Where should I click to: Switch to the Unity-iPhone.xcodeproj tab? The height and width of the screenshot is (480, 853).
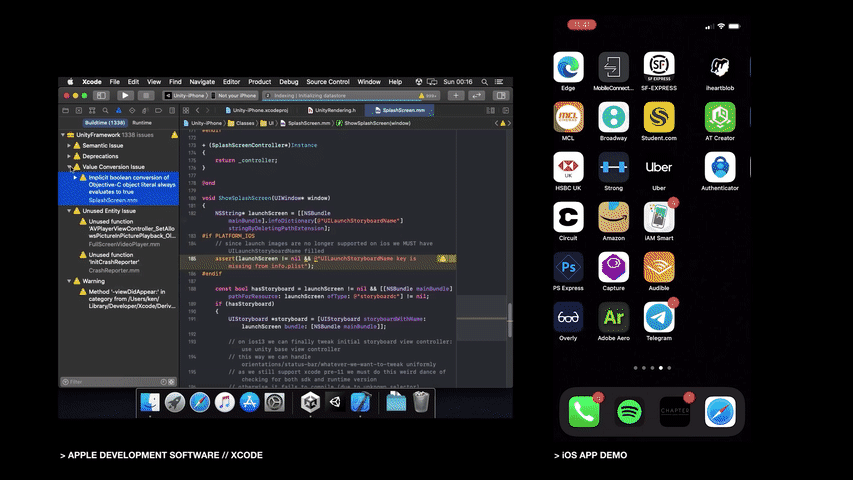pyautogui.click(x=256, y=110)
